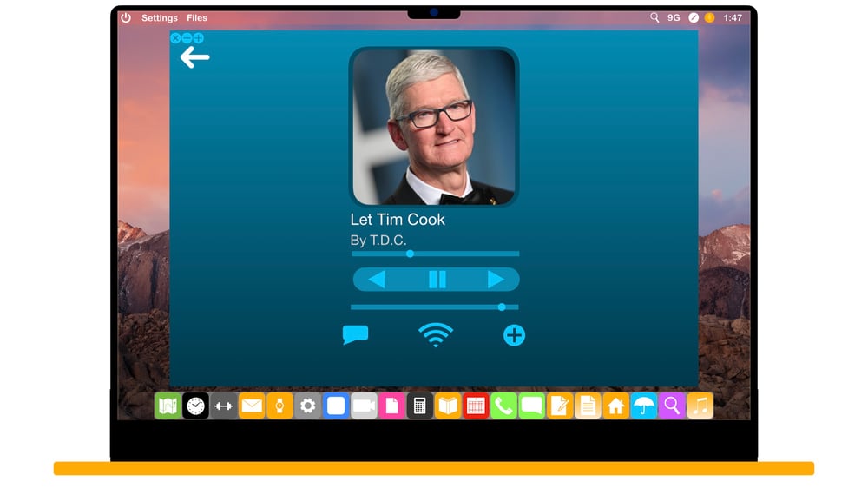Open the Books app in dock
The height and width of the screenshot is (488, 868).
click(x=448, y=406)
